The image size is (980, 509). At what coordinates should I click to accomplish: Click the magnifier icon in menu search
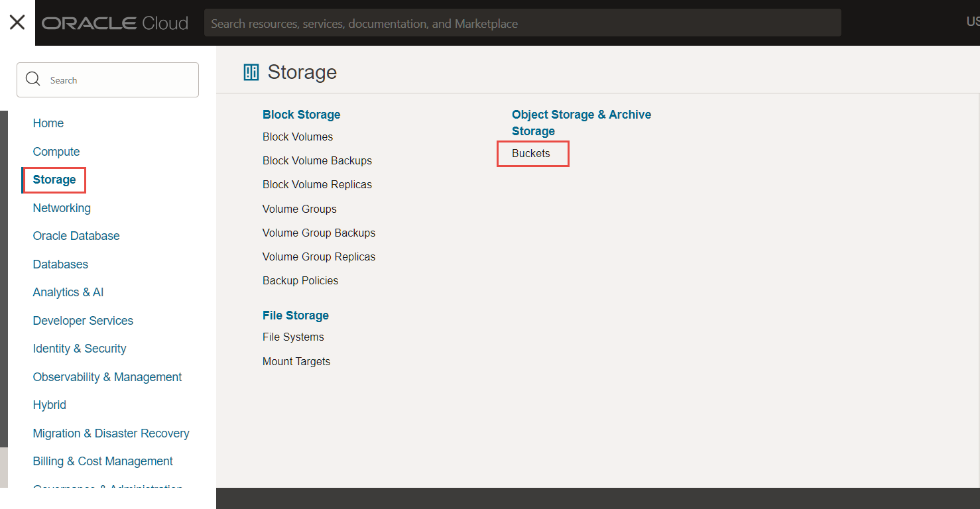(32, 80)
